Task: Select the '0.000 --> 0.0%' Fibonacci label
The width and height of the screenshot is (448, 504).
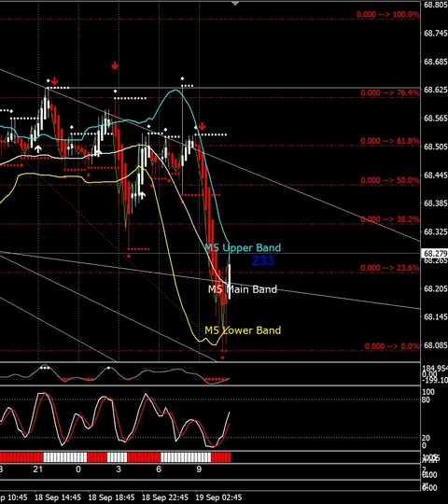Action: pyautogui.click(x=392, y=346)
